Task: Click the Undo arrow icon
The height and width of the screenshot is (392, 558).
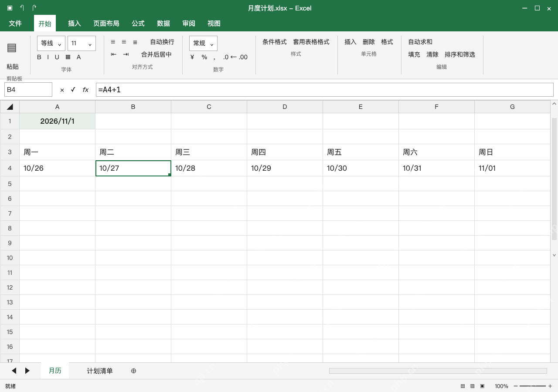Action: point(22,8)
